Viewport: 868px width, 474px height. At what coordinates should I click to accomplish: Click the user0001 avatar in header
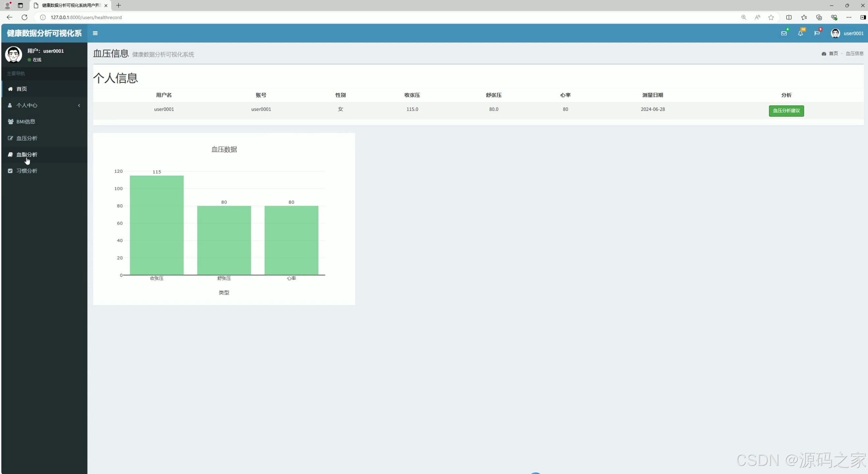[835, 33]
